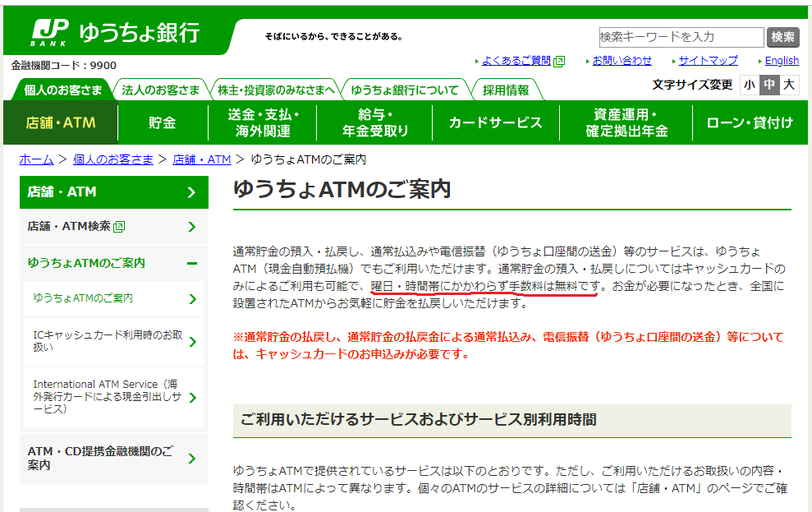Open the 店舗・ATM sidebar header
Viewport: 812px width, 512px height.
point(114,192)
